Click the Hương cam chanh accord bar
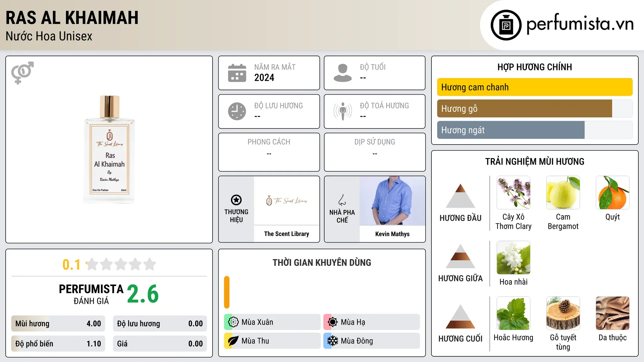The height and width of the screenshot is (362, 644). 535,87
